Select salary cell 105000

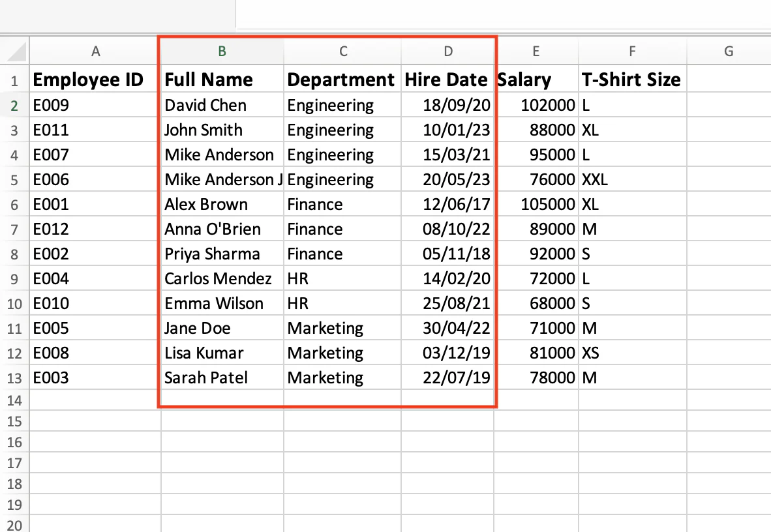pos(536,204)
